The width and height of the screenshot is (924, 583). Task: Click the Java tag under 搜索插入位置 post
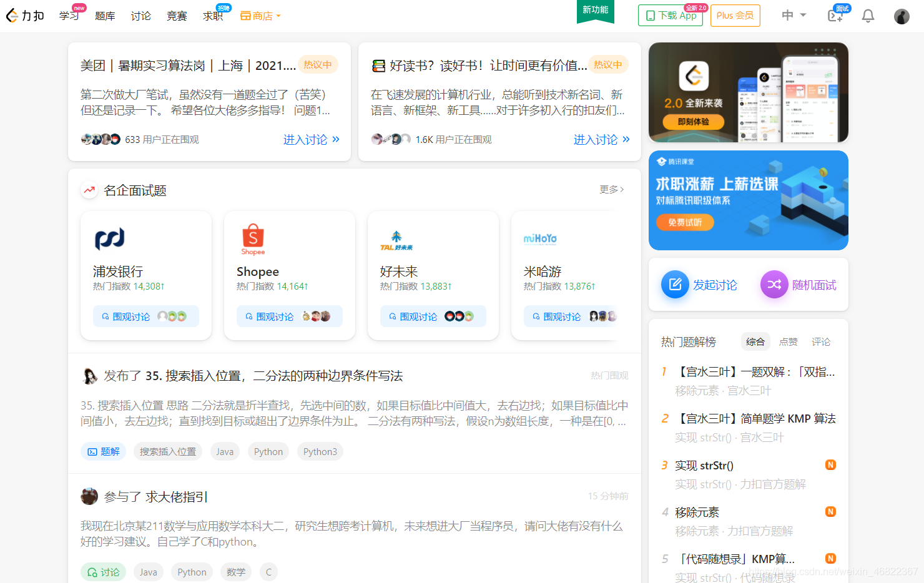click(225, 451)
